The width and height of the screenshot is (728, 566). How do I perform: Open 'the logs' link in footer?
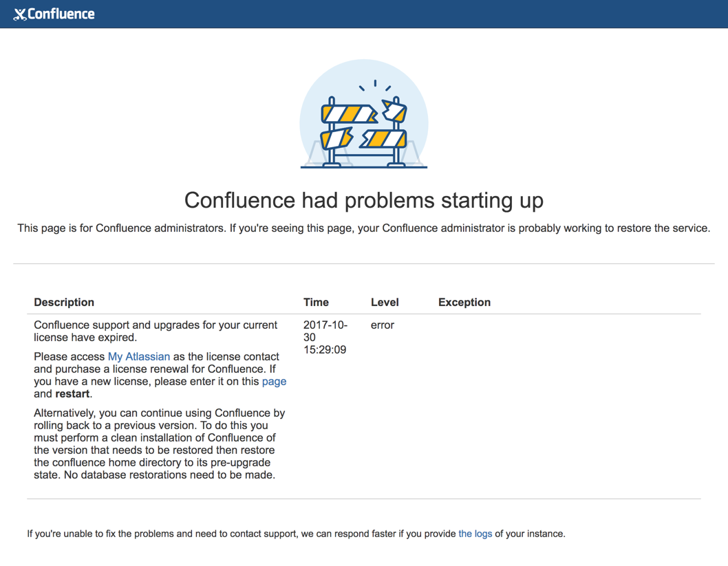pyautogui.click(x=475, y=533)
